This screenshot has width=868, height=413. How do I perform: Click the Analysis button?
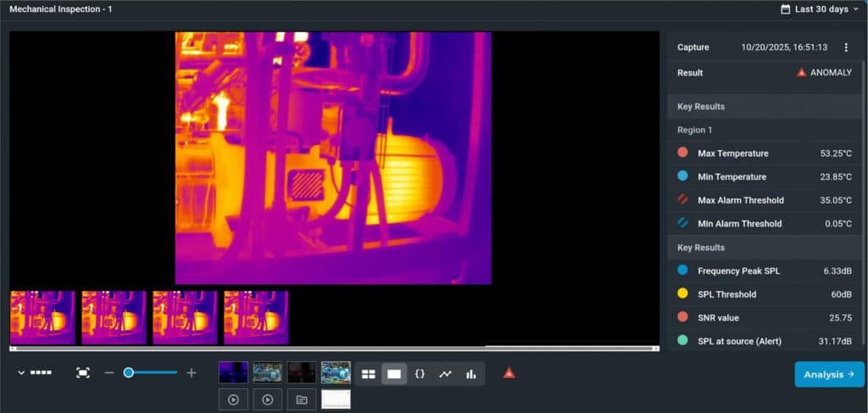click(x=828, y=374)
